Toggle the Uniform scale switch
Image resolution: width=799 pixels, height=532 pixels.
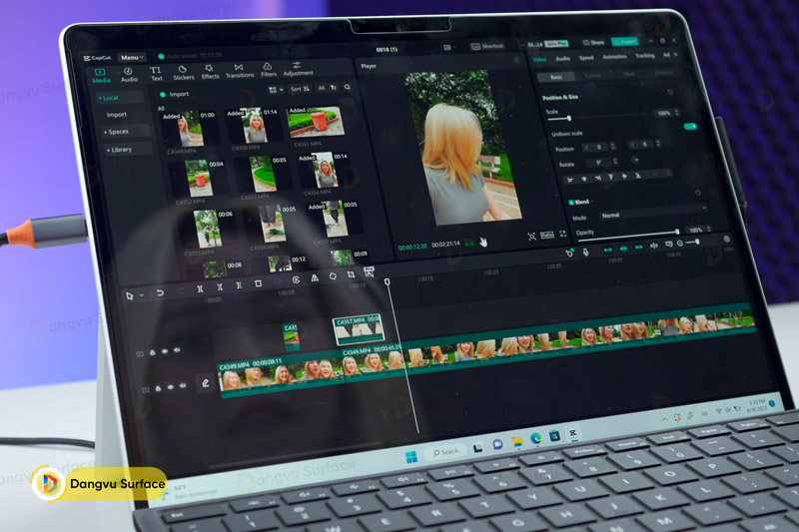pos(690,126)
